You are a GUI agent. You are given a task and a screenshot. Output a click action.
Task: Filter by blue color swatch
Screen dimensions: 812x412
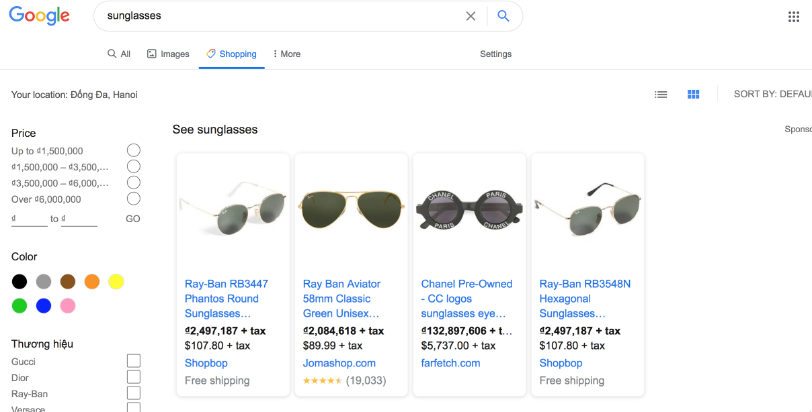click(44, 306)
